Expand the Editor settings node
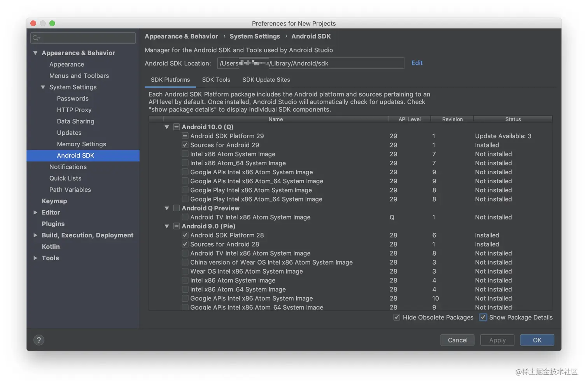Image resolution: width=588 pixels, height=386 pixels. [35, 212]
